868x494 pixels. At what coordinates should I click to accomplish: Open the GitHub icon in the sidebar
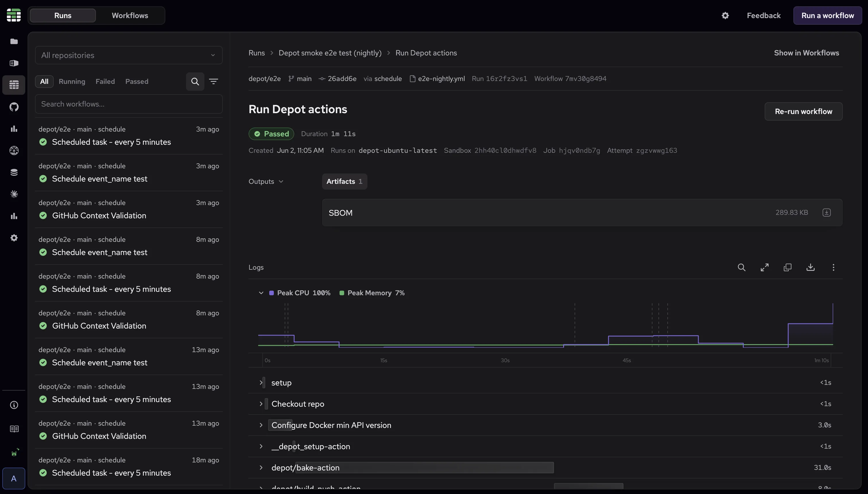pos(14,107)
